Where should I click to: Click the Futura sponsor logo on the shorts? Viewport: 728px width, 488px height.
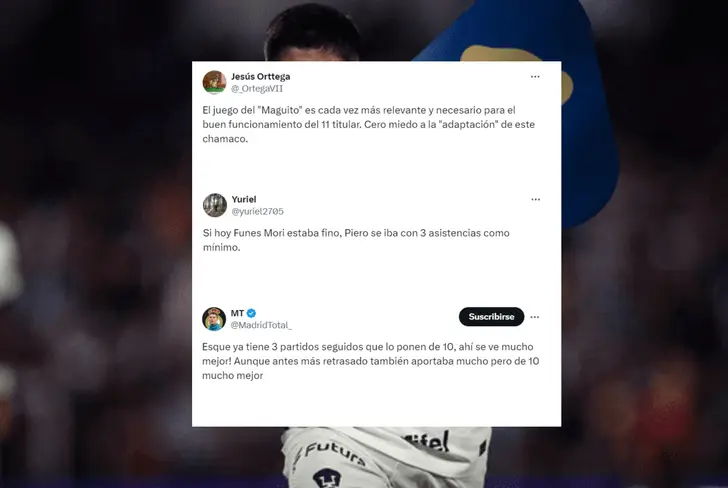click(331, 453)
